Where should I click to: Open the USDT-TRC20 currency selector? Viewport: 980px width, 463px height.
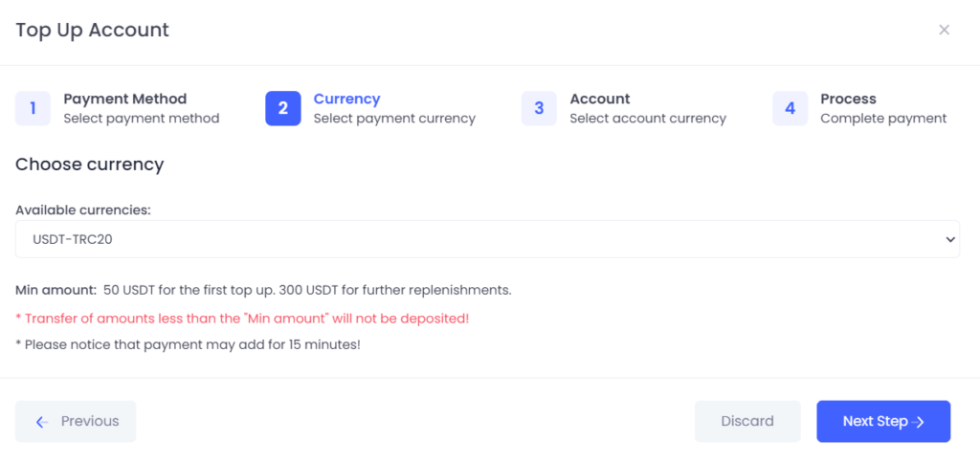coord(487,239)
